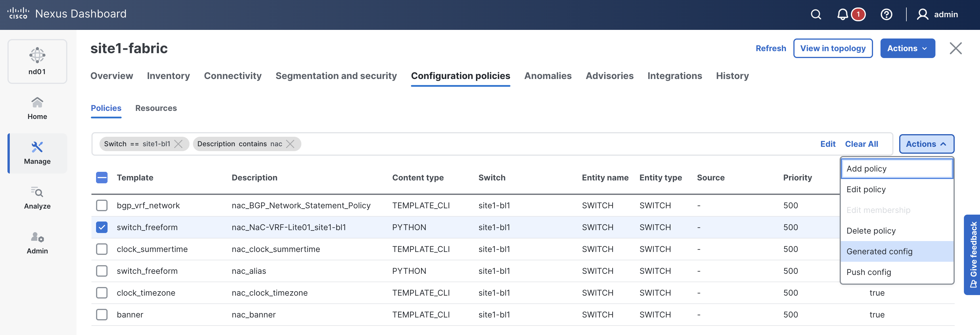This screenshot has height=335, width=980.
Task: Click the admin user profile icon
Action: pyautogui.click(x=922, y=14)
